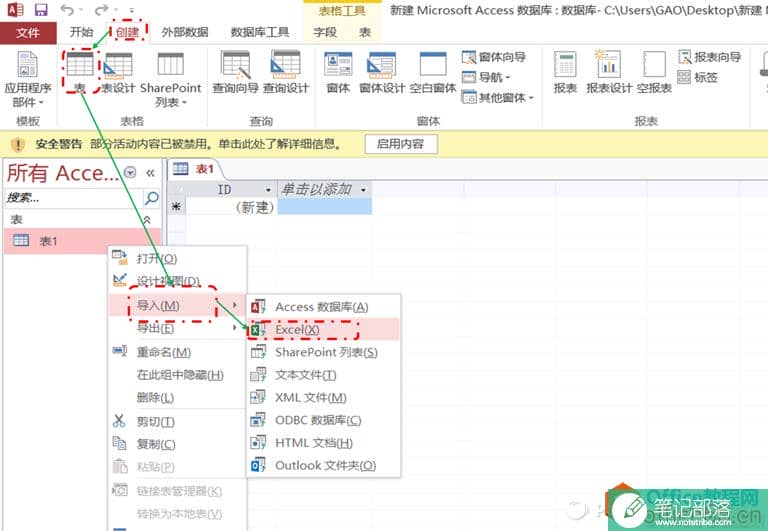Click the Undo arrow icon

coord(67,9)
